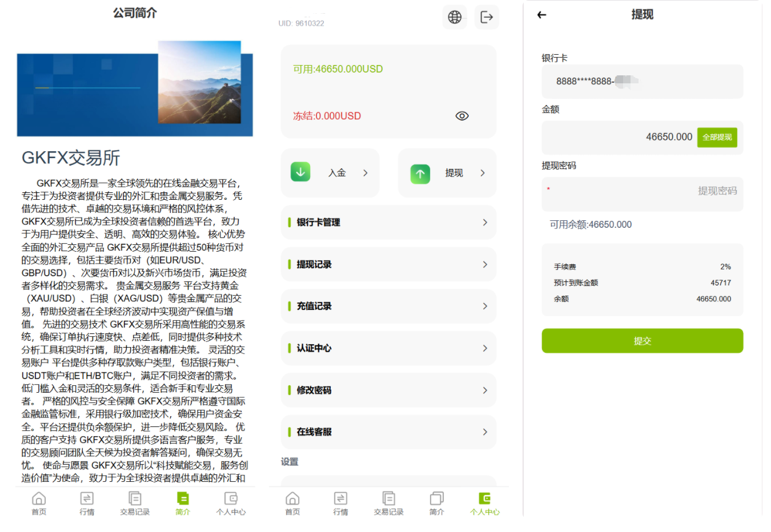
Task: Switch to the 简介 tab
Action: click(436, 502)
